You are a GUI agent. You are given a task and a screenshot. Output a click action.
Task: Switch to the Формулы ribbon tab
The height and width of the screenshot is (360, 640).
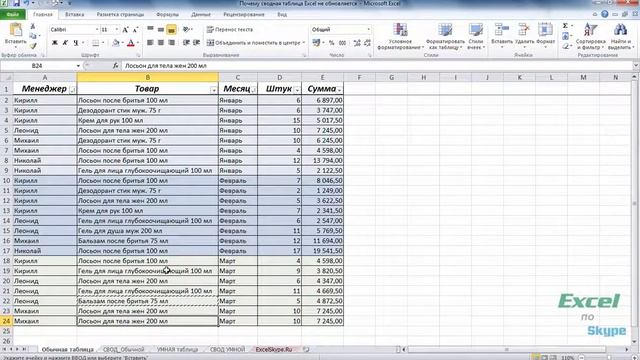(167, 14)
